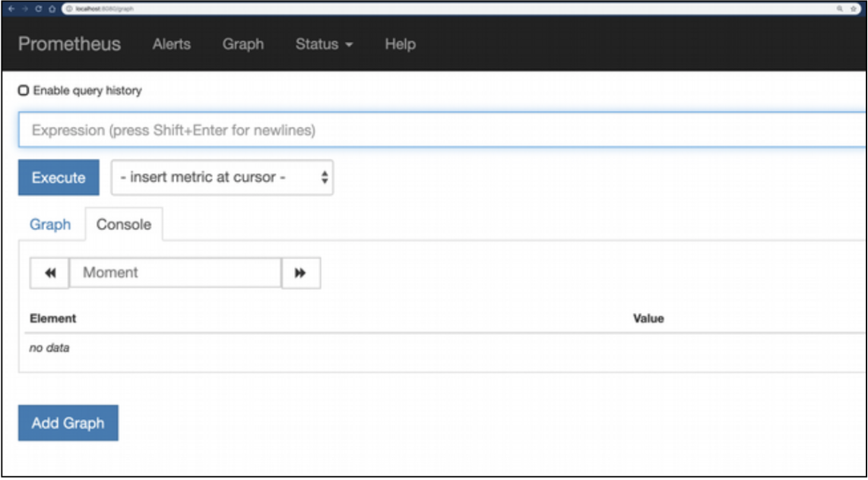
Task: Run the query with Execute
Action: pyautogui.click(x=59, y=178)
